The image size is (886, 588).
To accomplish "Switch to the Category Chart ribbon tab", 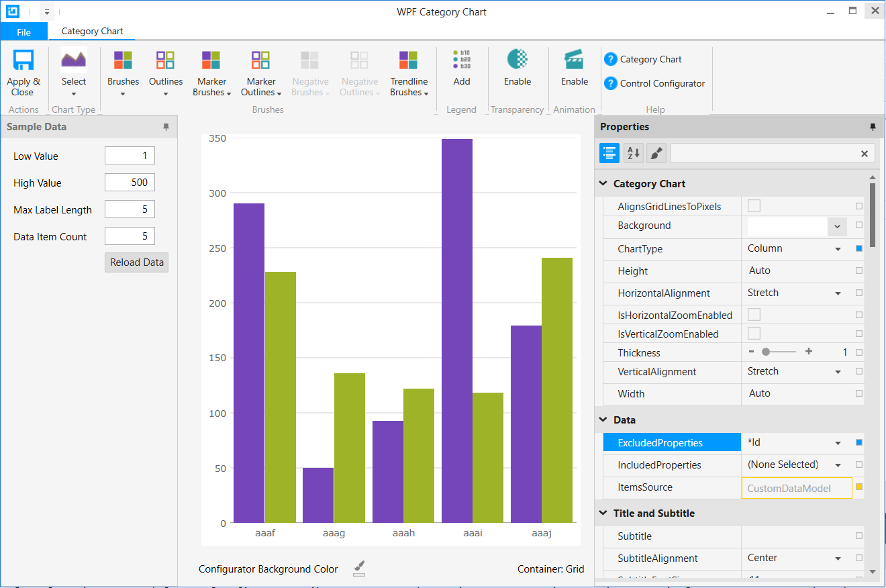I will point(92,31).
